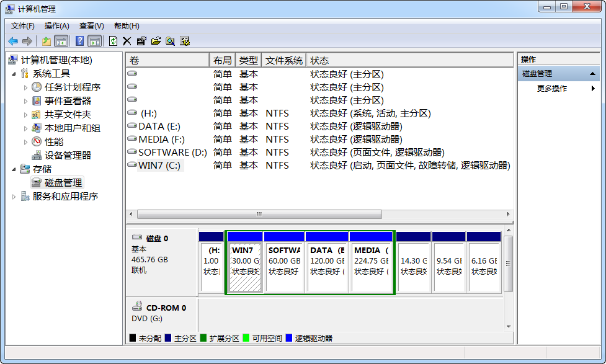The width and height of the screenshot is (606, 364).
Task: Click the Up one level folder icon
Action: pos(47,41)
